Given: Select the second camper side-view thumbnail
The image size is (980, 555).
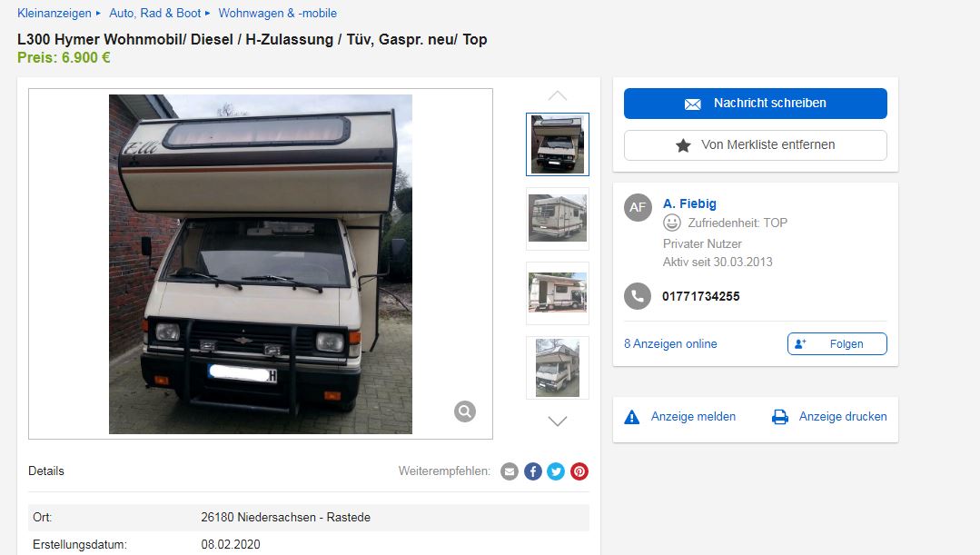Looking at the screenshot, I should (x=558, y=219).
